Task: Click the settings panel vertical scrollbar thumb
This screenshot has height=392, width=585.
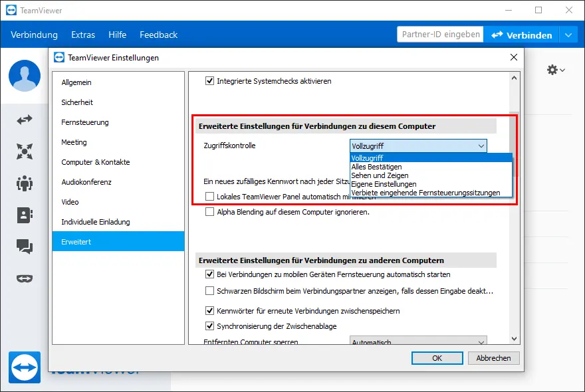Action: pos(514,144)
